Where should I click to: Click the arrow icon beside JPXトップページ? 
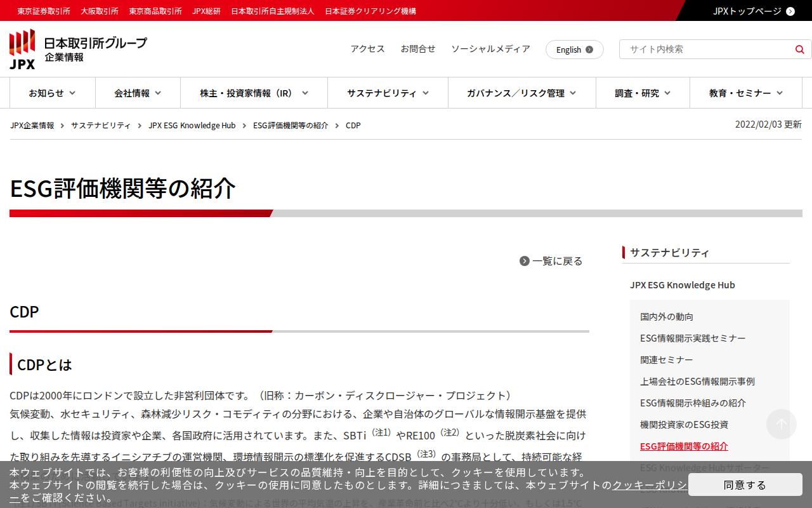(790, 11)
